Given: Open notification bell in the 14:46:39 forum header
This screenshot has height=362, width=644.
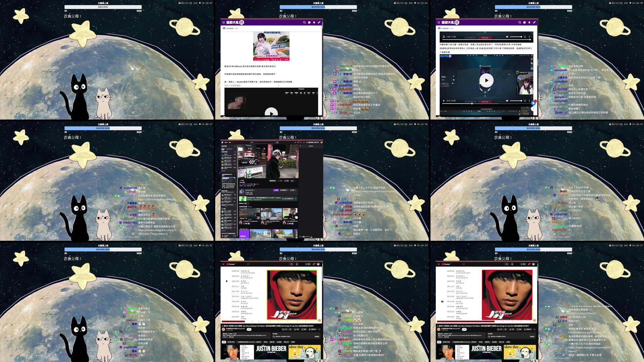Looking at the screenshot, I should click(x=529, y=23).
